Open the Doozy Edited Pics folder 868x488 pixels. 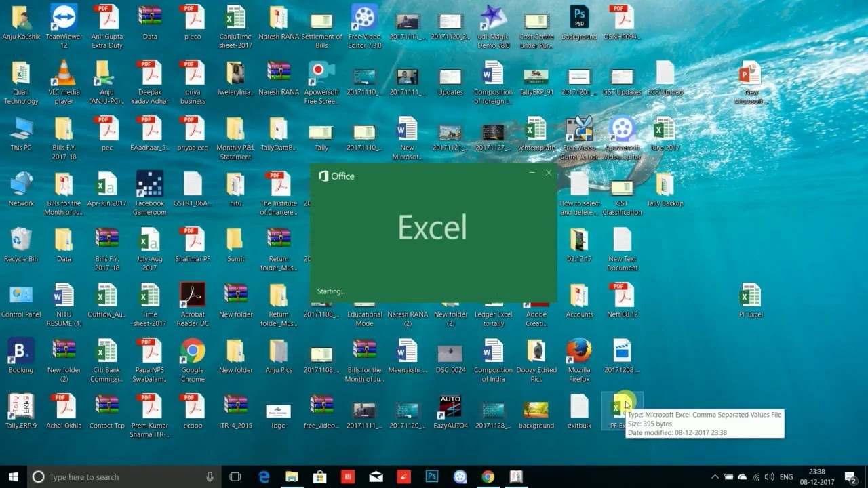(x=536, y=361)
